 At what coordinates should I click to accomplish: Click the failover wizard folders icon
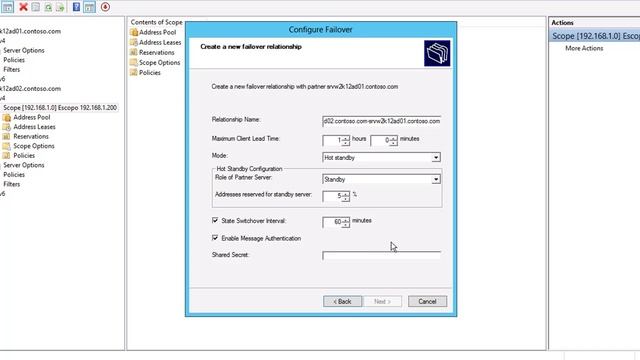437,53
